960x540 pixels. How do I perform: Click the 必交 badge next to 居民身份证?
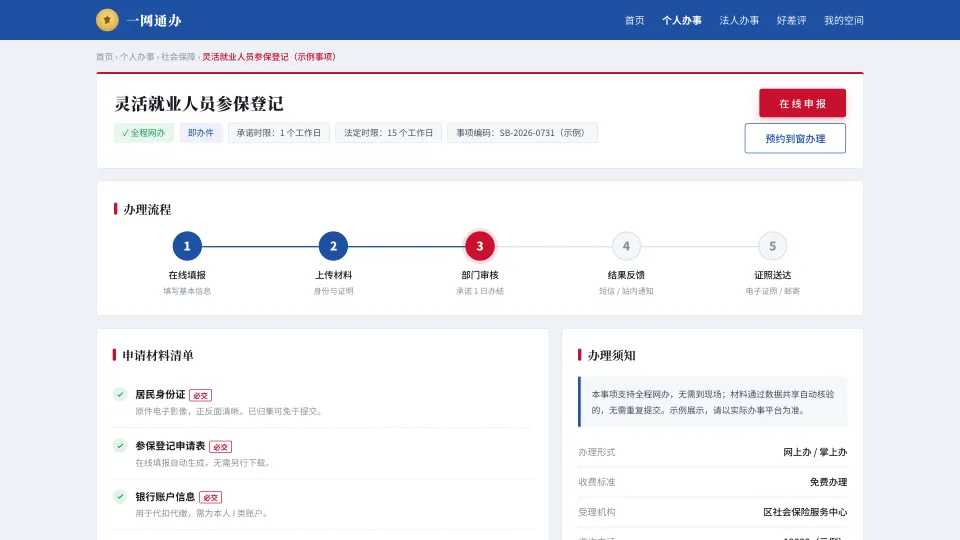[200, 396]
